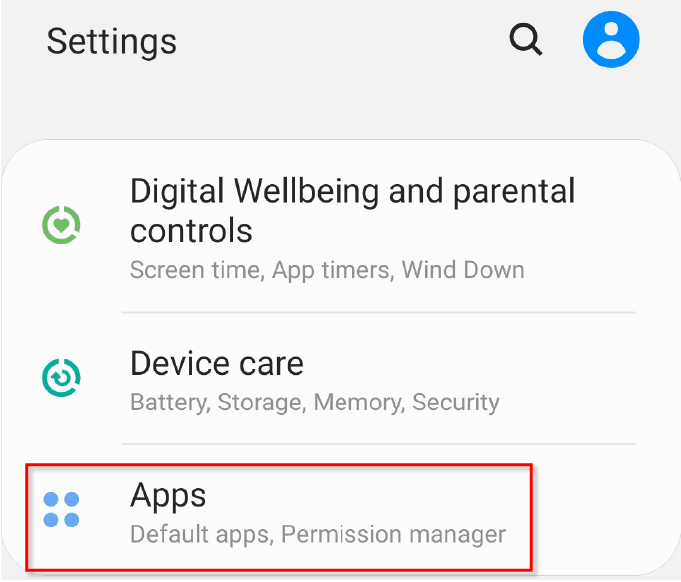The image size is (681, 582).
Task: Tap the search magnifier icon
Action: click(x=525, y=40)
